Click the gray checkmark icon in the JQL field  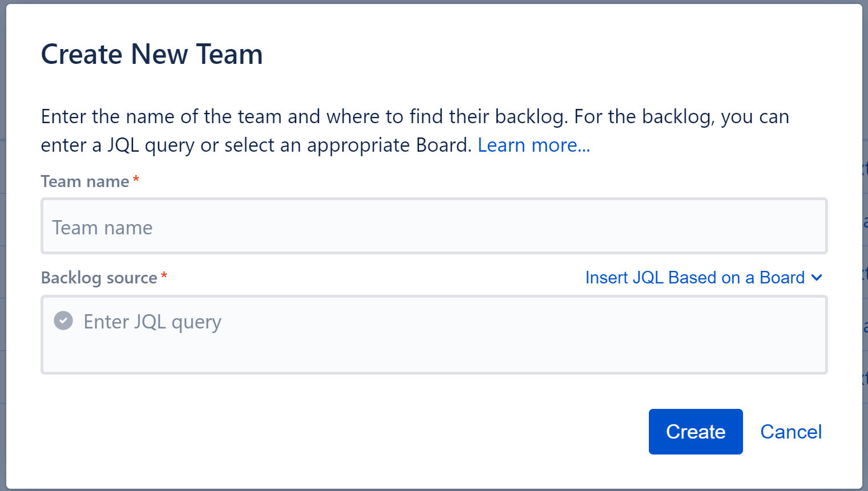tap(63, 321)
